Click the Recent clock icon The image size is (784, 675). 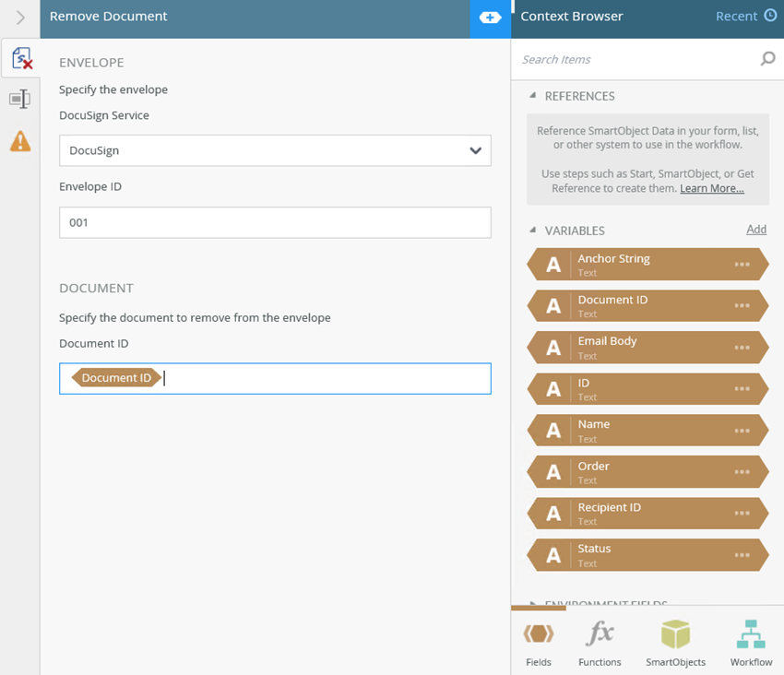pos(771,16)
